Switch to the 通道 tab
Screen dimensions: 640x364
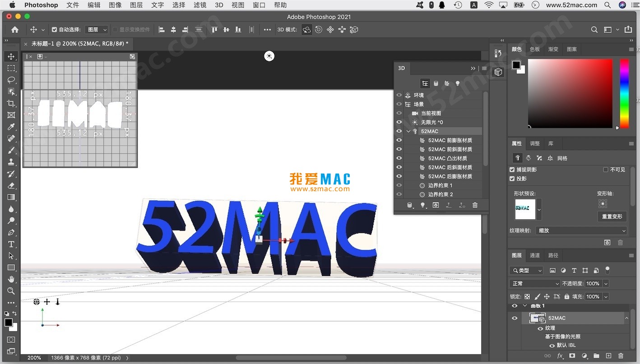(x=535, y=255)
